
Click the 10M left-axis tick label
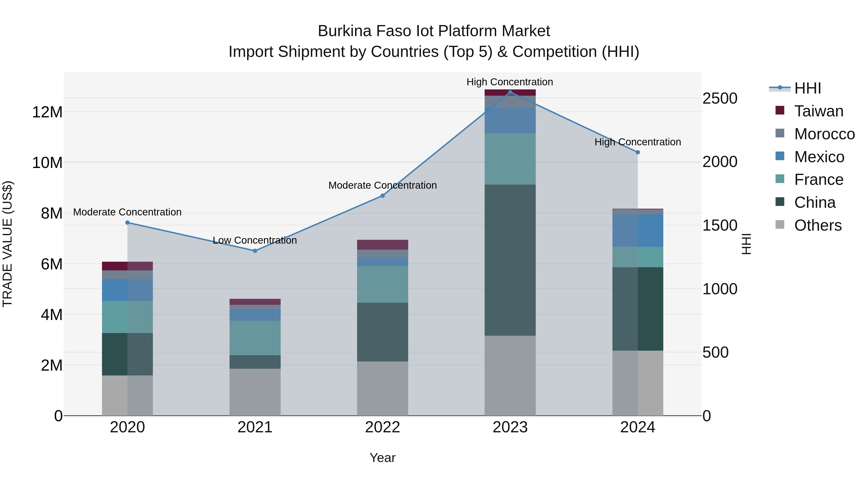coord(47,163)
